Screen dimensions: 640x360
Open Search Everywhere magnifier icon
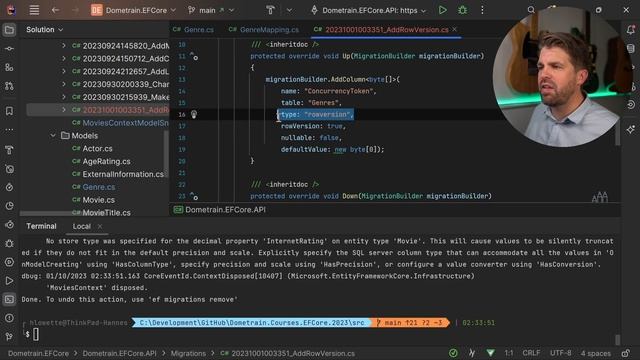(x=531, y=10)
